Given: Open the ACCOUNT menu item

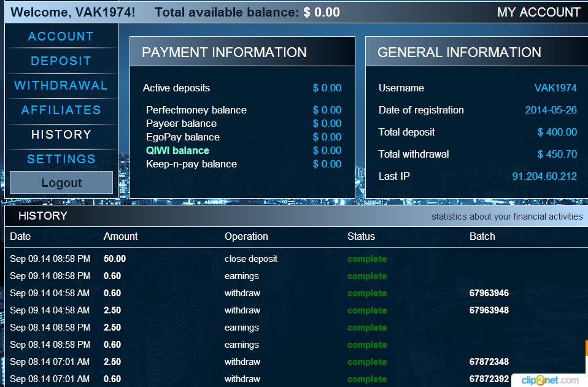Looking at the screenshot, I should pos(61,36).
